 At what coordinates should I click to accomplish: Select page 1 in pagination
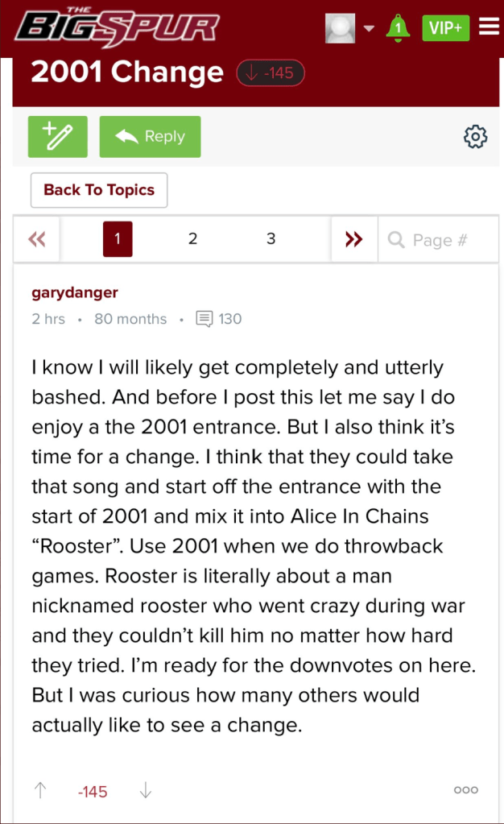tap(118, 239)
